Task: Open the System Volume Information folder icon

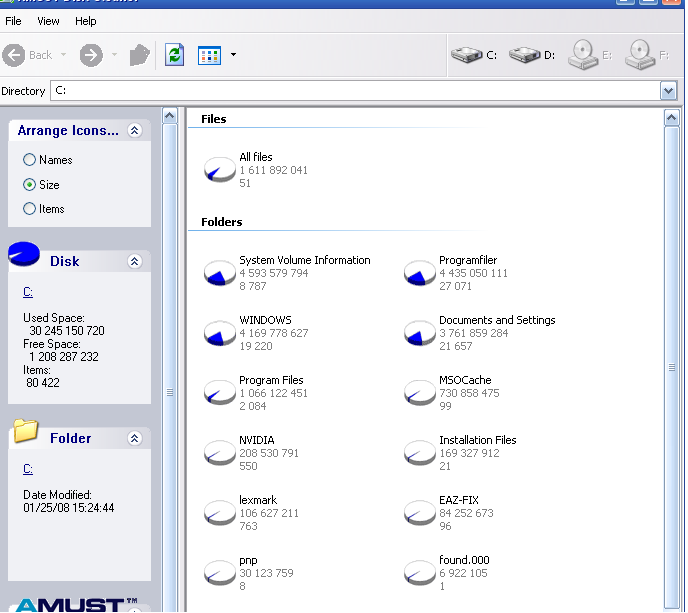Action: [x=219, y=273]
